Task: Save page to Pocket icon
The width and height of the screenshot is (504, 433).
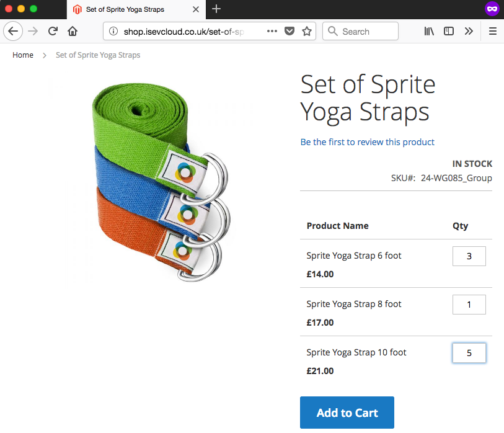Action: click(290, 31)
